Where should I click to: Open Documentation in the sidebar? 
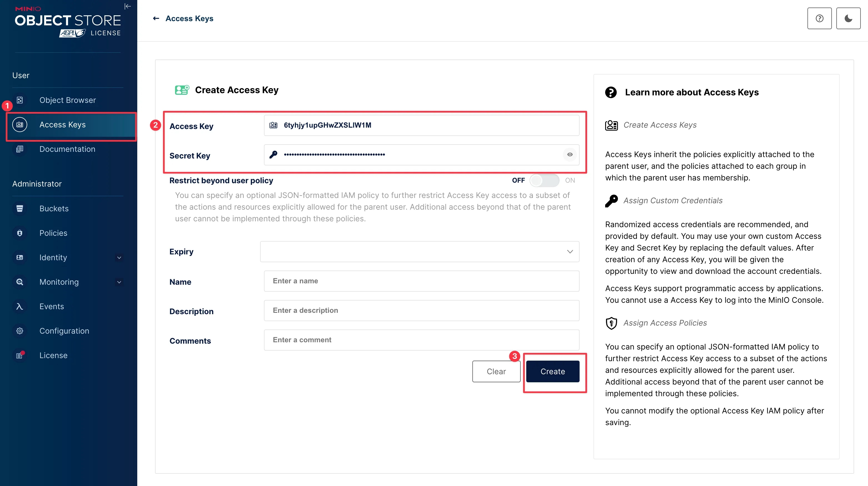coord(67,149)
